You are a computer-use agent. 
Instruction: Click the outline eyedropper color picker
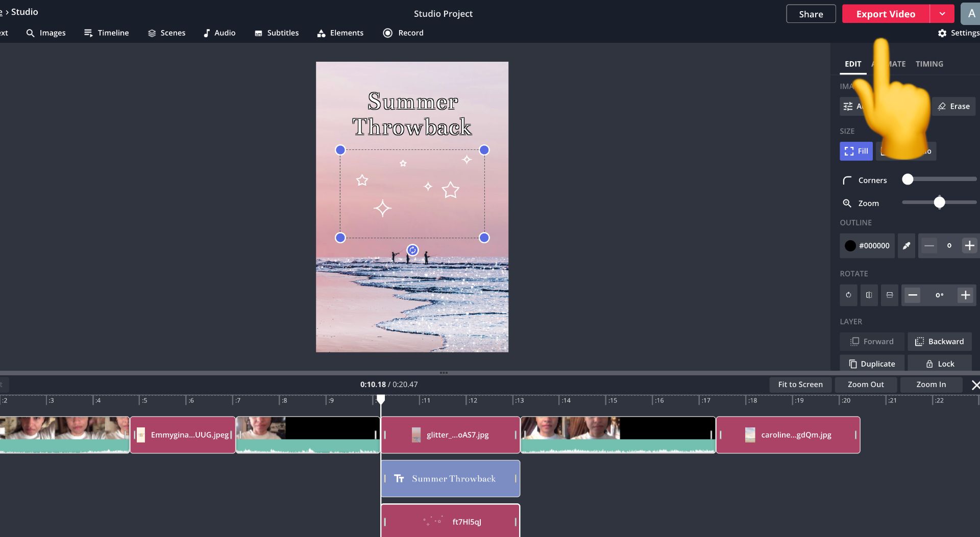click(x=906, y=246)
